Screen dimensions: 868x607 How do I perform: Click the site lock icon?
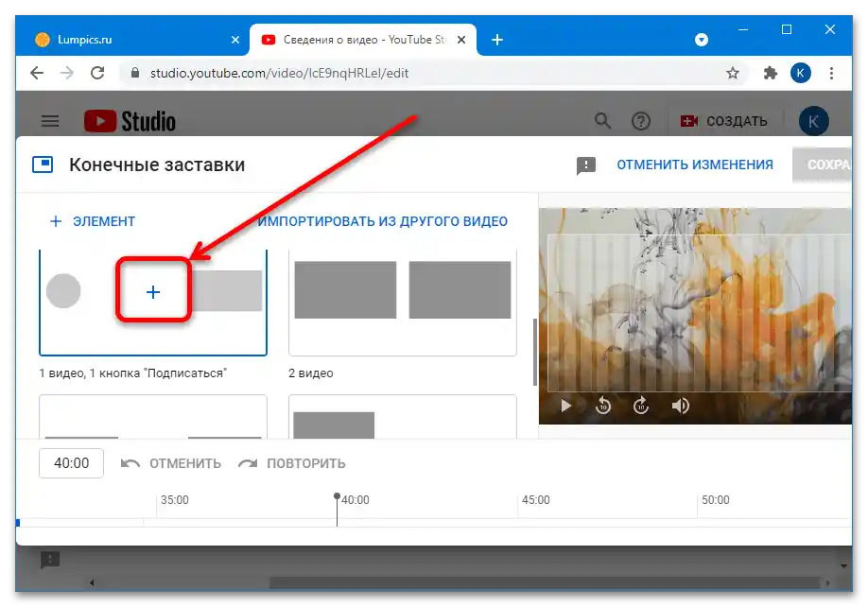134,73
